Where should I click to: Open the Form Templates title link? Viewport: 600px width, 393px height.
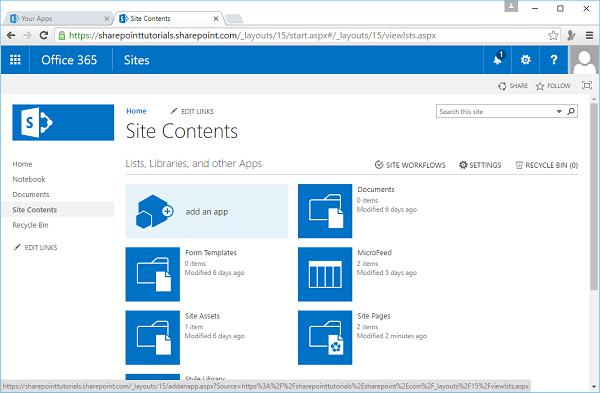click(x=211, y=253)
